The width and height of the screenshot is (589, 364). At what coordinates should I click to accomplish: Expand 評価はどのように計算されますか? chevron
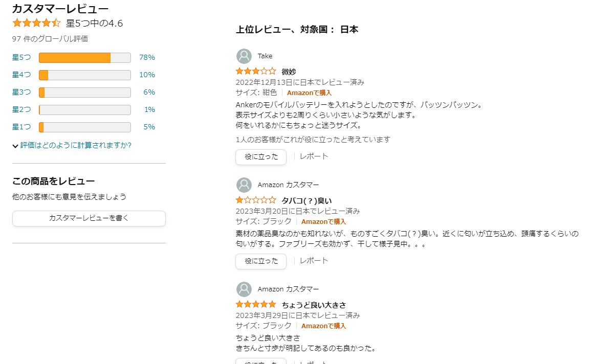[x=15, y=146]
